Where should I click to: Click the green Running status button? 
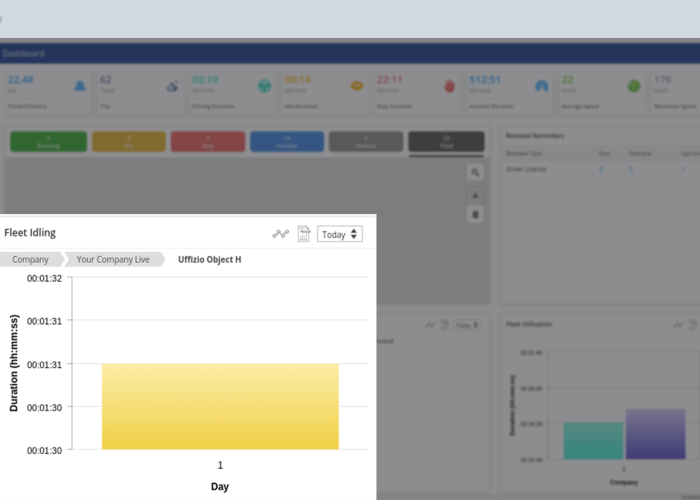47,141
